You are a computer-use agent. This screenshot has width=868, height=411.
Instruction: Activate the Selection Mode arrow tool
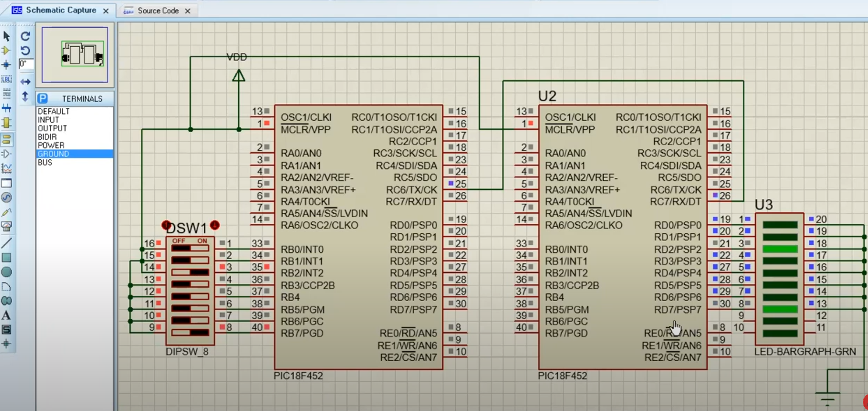pos(7,36)
